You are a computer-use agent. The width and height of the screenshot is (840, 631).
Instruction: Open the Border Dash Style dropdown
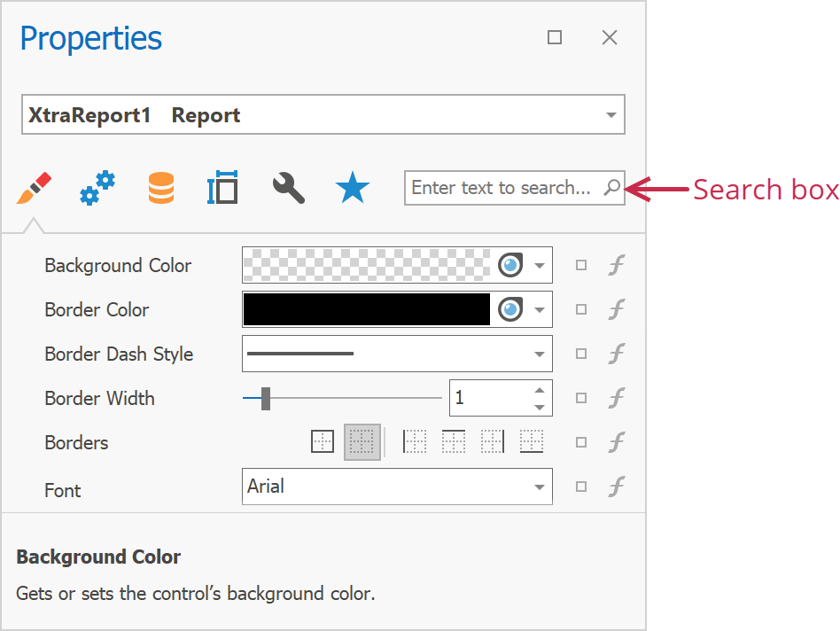[540, 354]
